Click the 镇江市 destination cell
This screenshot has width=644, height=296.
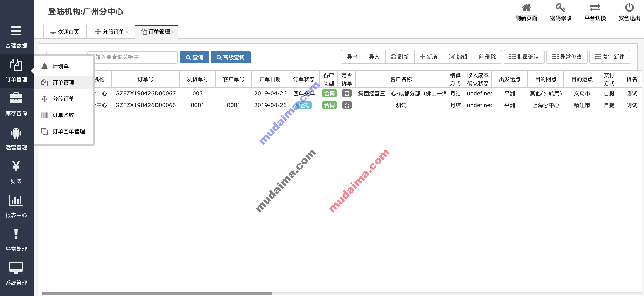coord(582,105)
